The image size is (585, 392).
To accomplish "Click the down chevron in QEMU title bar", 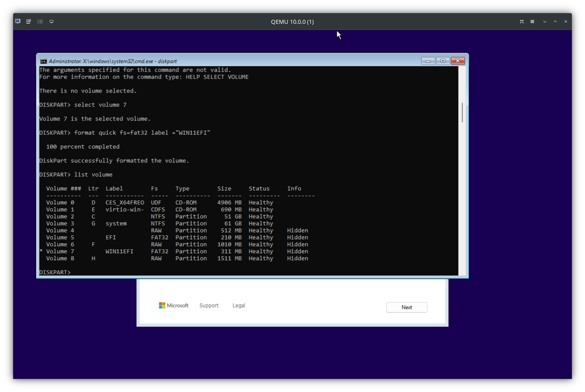I will [x=545, y=21].
